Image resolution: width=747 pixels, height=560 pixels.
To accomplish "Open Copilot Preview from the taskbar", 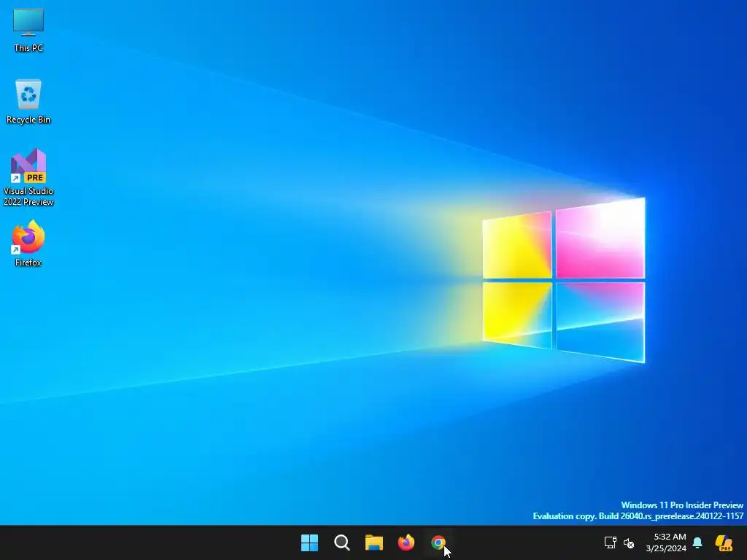I will pyautogui.click(x=724, y=542).
